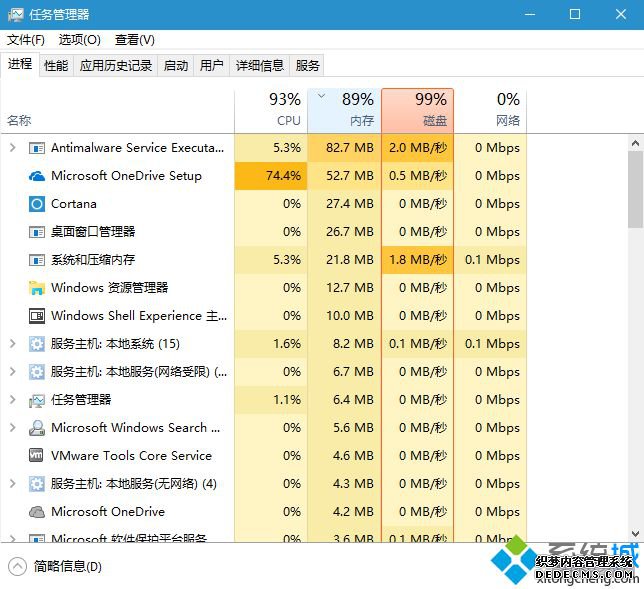Click the vertical scrollbar thumb
644x589 pixels.
(x=635, y=189)
